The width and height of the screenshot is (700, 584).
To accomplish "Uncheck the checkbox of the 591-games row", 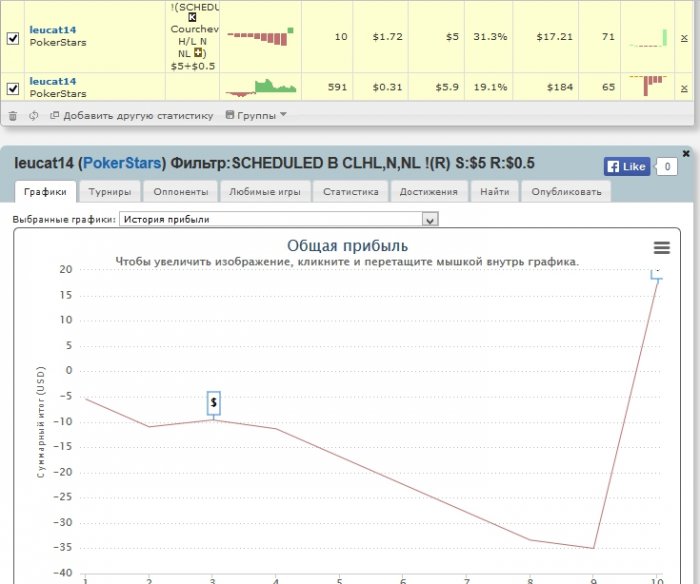I will click(x=13, y=88).
